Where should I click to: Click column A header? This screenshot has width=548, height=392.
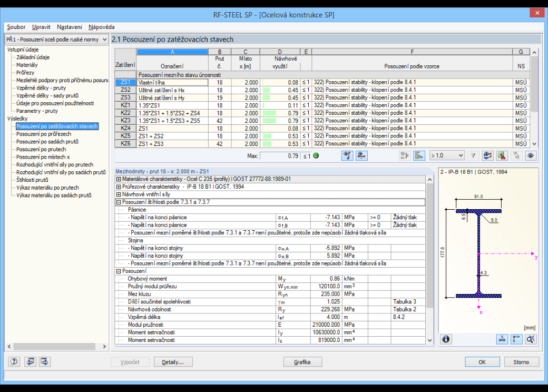click(172, 52)
